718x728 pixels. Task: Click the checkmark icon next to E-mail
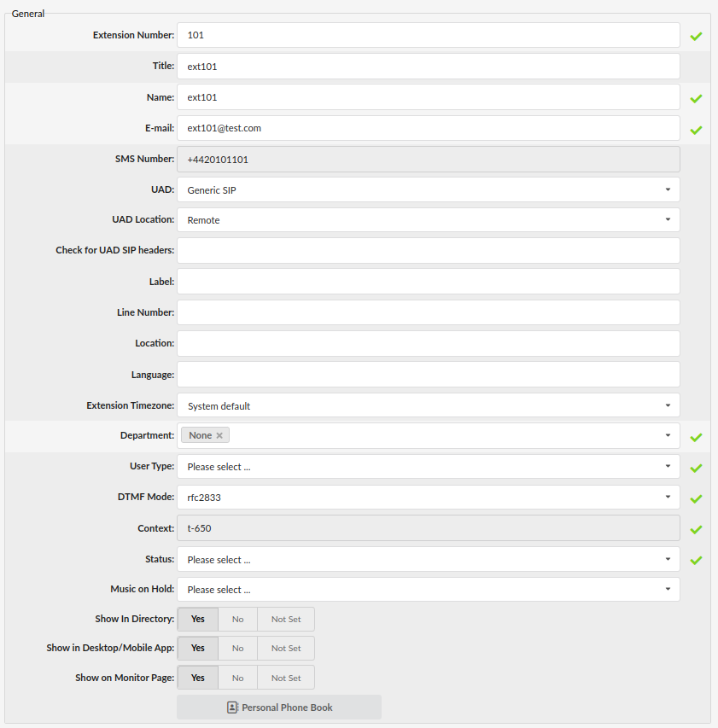(x=696, y=128)
